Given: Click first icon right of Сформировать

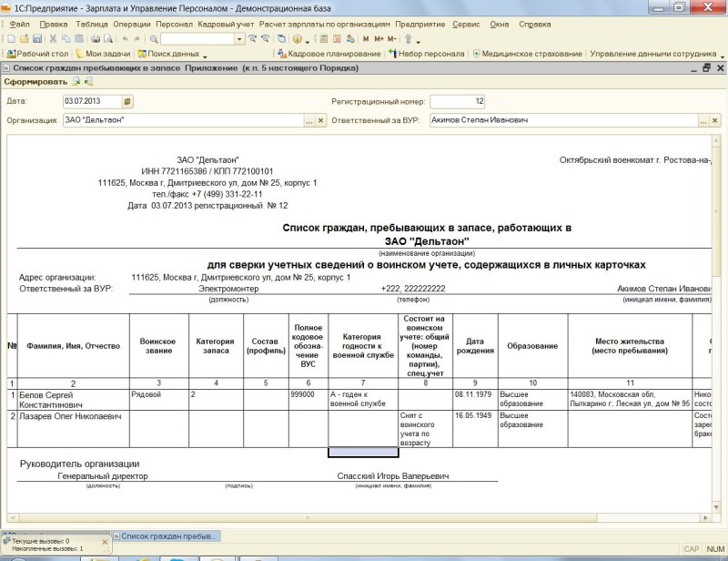Looking at the screenshot, I should click(76, 82).
